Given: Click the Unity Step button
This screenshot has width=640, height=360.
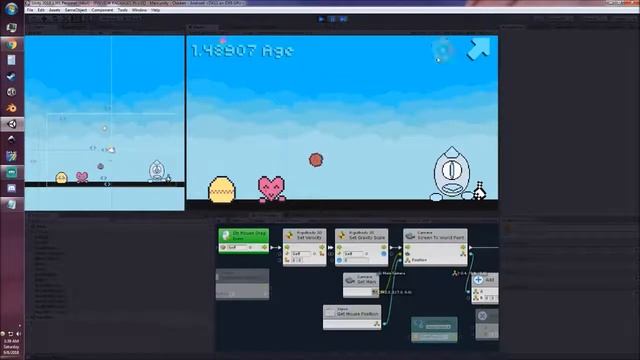Looking at the screenshot, I should tap(343, 19).
